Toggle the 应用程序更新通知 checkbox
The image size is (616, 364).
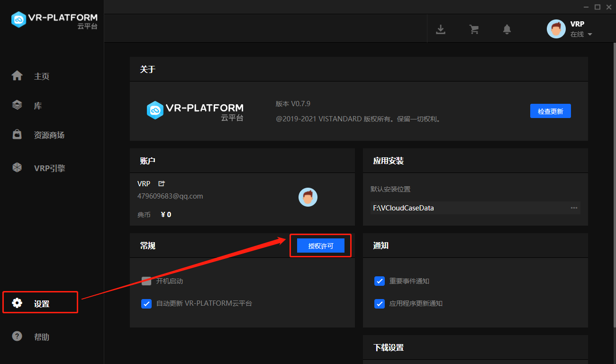tap(380, 303)
